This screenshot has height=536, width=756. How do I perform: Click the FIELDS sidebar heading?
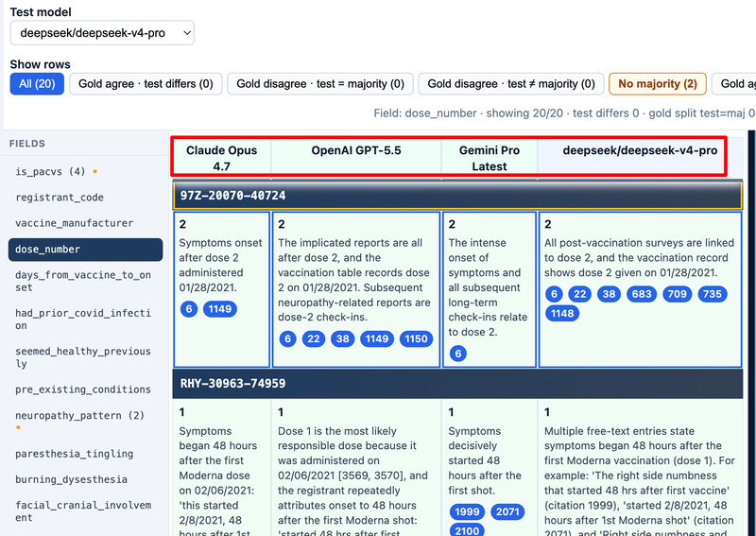click(x=27, y=144)
